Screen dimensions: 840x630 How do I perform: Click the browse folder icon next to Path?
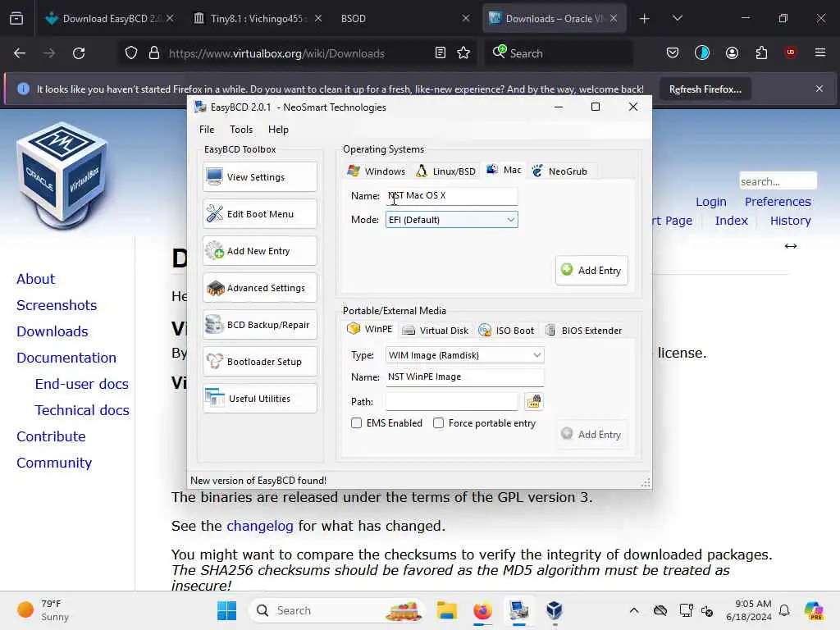point(533,401)
